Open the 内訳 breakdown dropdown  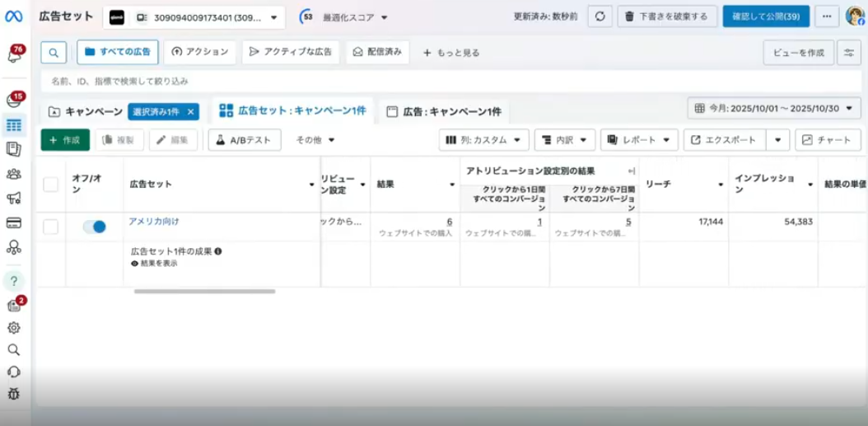click(x=564, y=140)
